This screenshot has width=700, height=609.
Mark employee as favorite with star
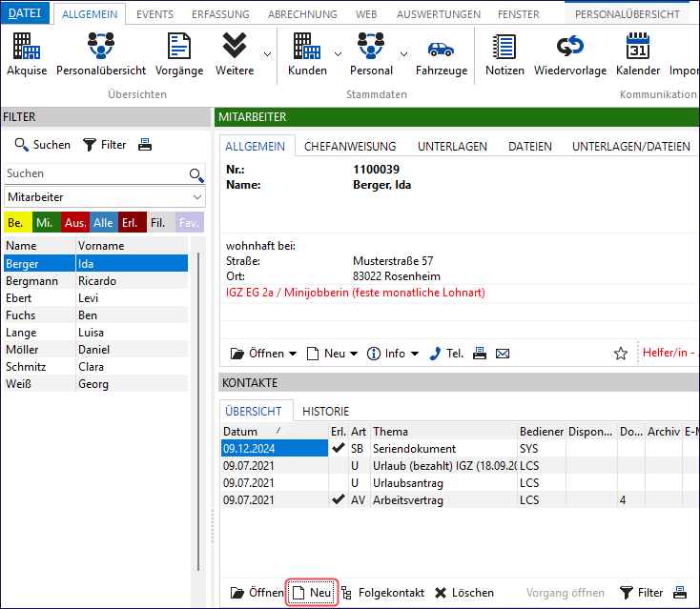[x=621, y=354]
